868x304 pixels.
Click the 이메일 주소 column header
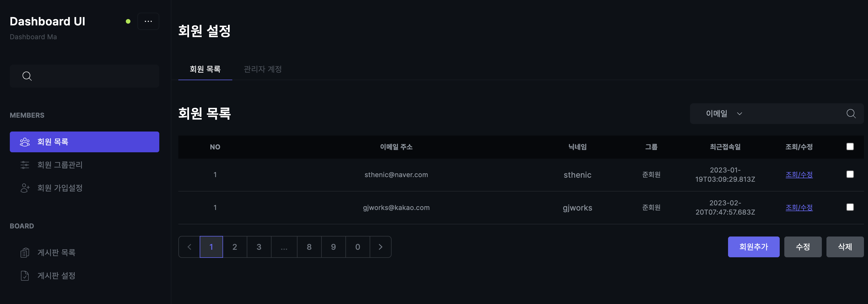(396, 147)
